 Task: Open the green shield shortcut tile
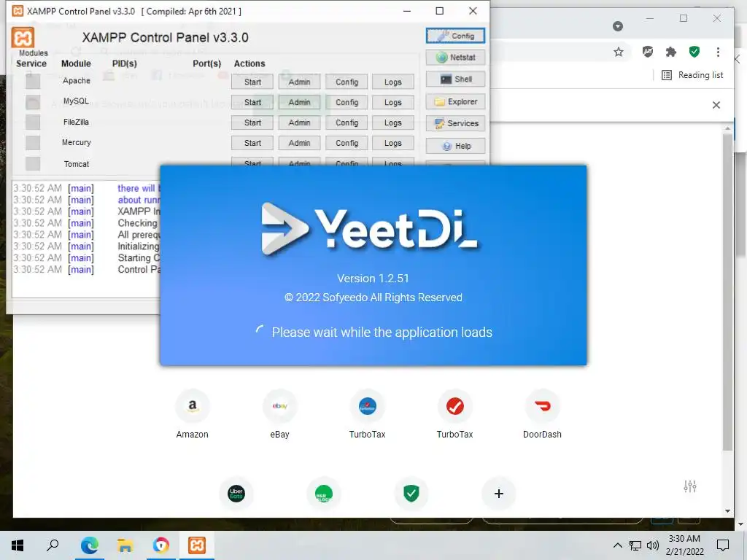411,494
